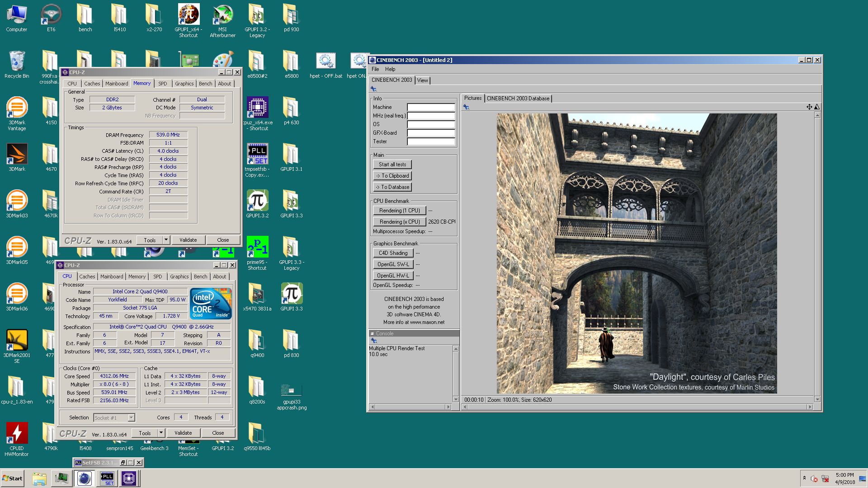Collapse the Console panel header toggle
The image size is (868, 488).
tap(372, 333)
